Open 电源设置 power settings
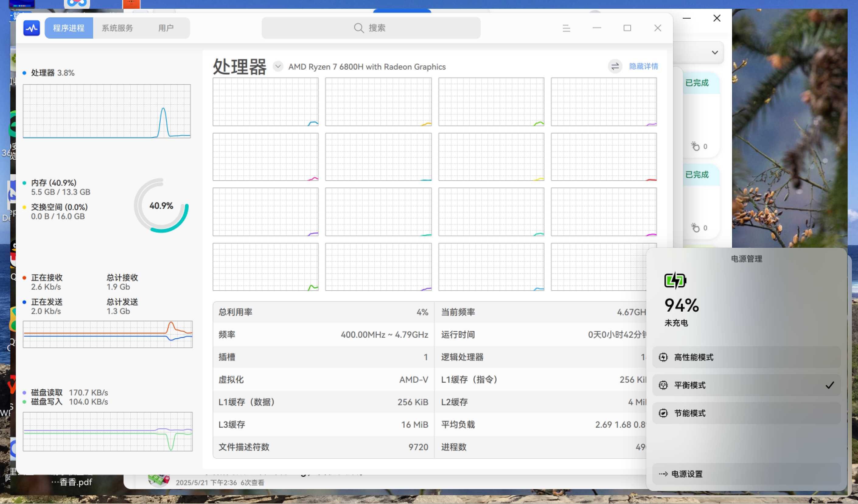The height and width of the screenshot is (504, 858). point(746,474)
